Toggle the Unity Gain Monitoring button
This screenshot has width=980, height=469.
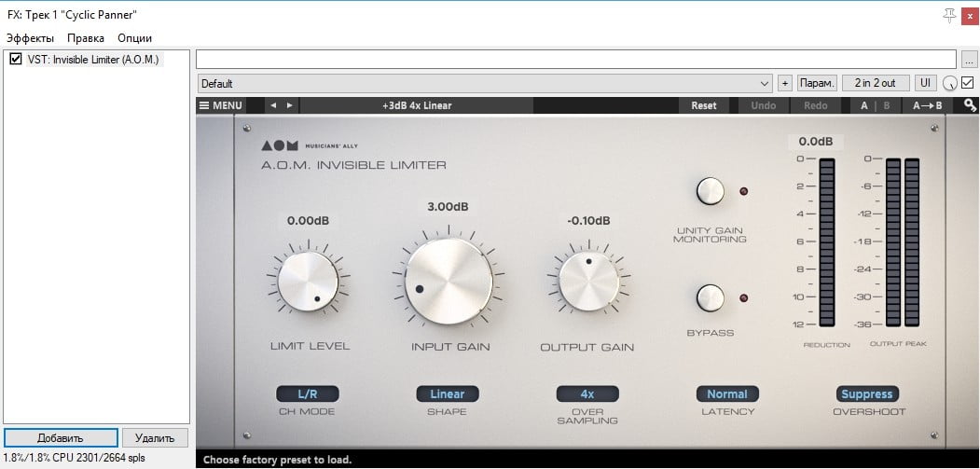pyautogui.click(x=711, y=191)
